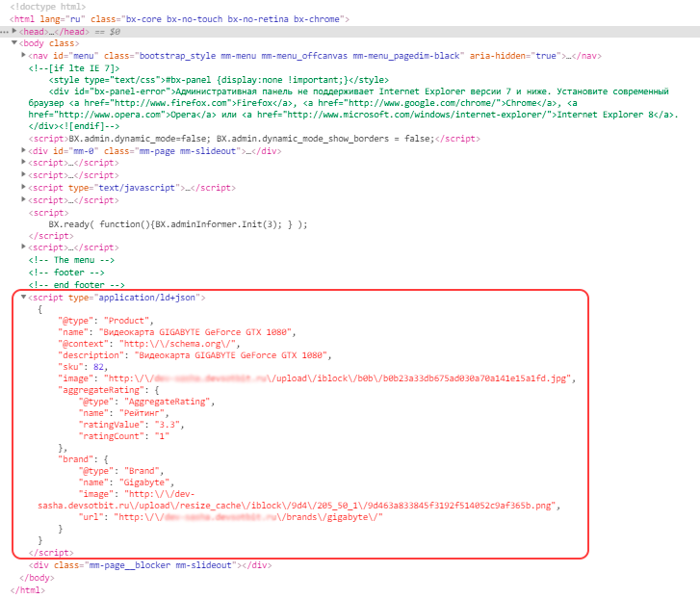This screenshot has width=700, height=599.
Task: Select the #bx-panel style line
Action: [x=219, y=80]
